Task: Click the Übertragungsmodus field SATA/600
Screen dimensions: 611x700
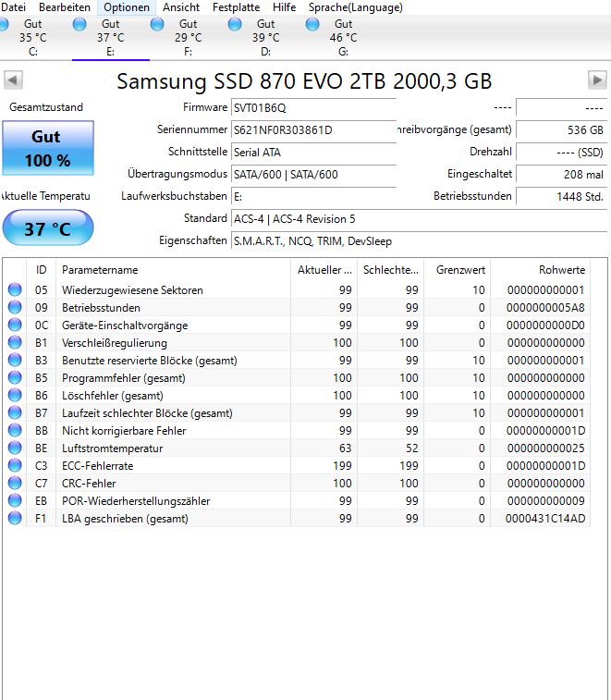Action: coord(313,175)
